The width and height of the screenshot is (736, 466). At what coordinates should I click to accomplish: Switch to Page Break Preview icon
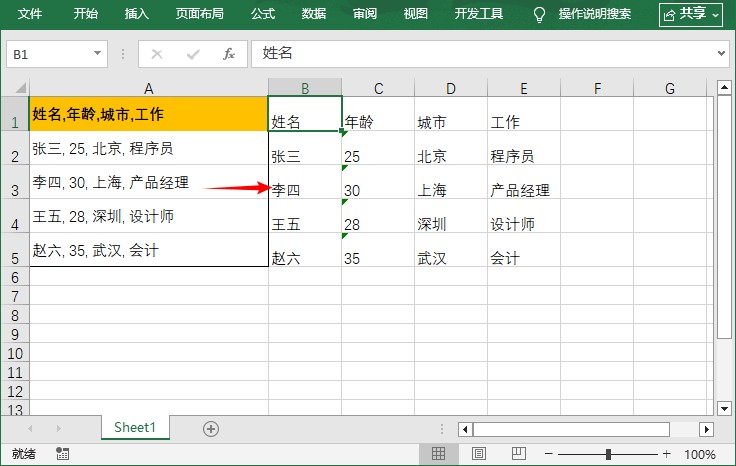pyautogui.click(x=518, y=454)
